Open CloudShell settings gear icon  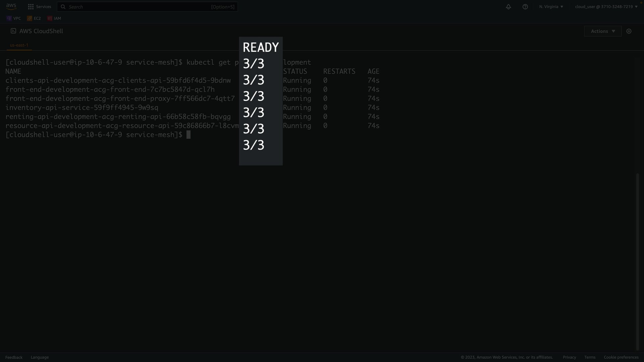pos(629,31)
